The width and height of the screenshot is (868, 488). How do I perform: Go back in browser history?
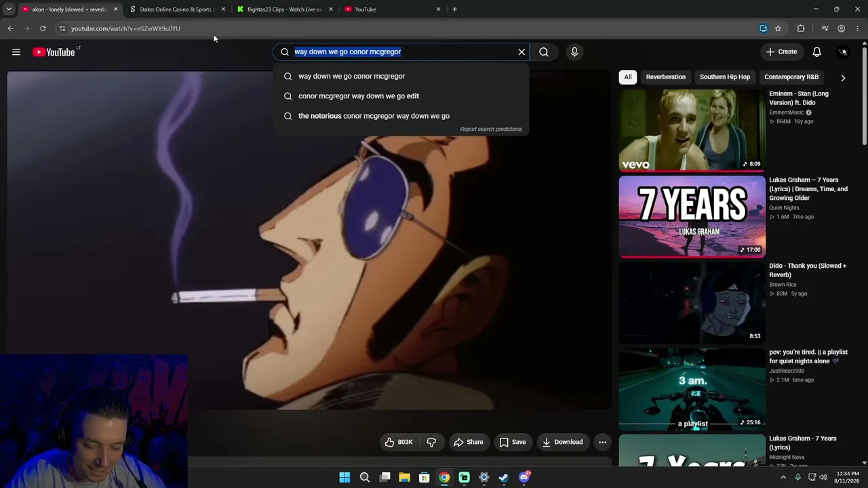tap(10, 28)
